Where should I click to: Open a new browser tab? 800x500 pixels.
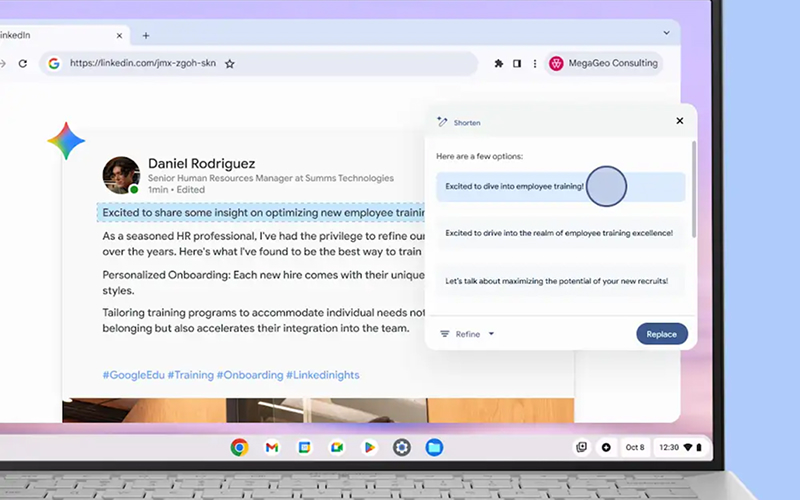tap(146, 35)
